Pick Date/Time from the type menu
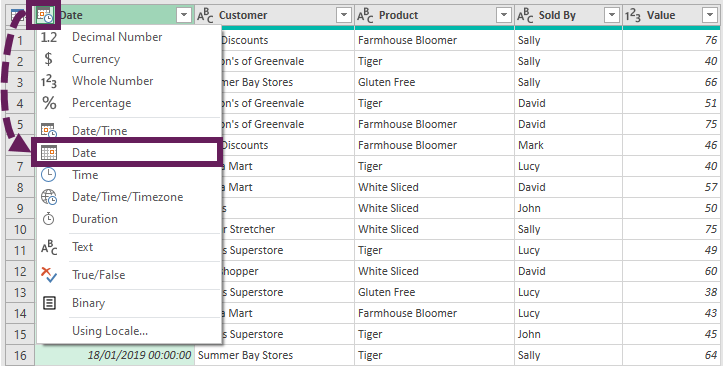723x366 pixels. (129, 131)
